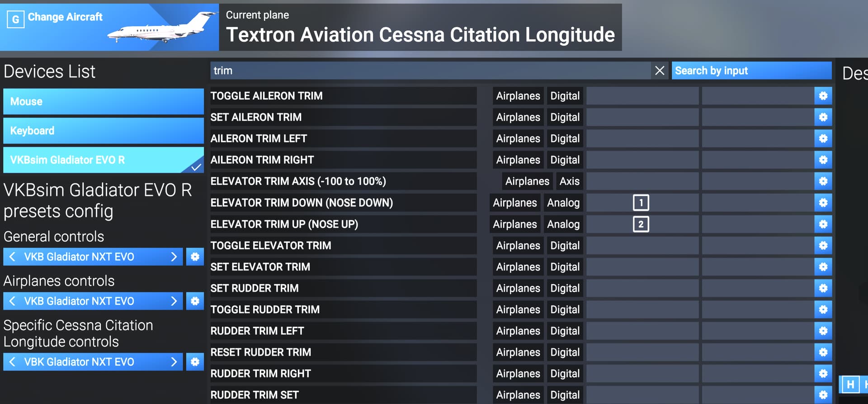Open gear icon next to Airplanes controls preset
The width and height of the screenshot is (868, 404).
tap(195, 301)
